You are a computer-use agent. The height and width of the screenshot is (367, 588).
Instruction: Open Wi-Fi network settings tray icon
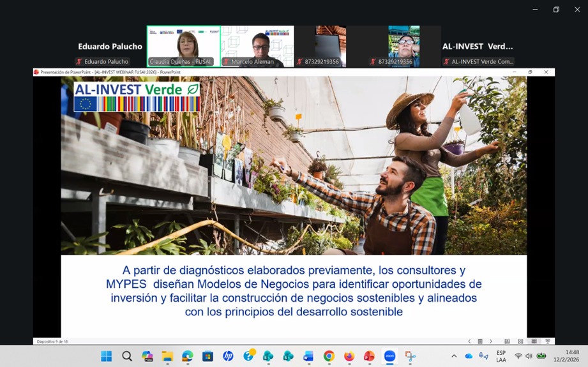coord(518,356)
